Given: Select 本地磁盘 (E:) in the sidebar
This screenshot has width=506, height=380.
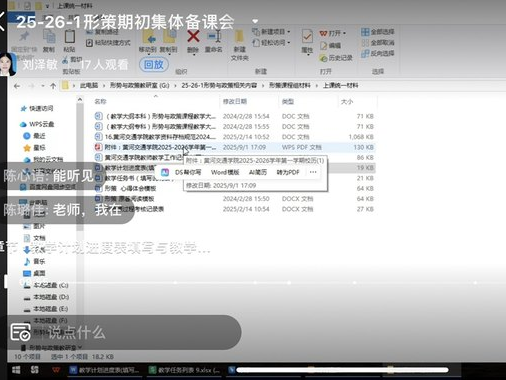Looking at the screenshot, I should (47, 309).
